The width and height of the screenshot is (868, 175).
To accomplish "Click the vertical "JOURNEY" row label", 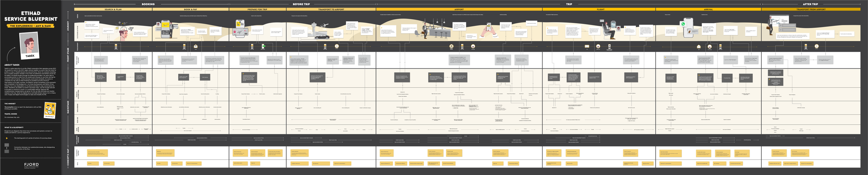I will click(68, 26).
